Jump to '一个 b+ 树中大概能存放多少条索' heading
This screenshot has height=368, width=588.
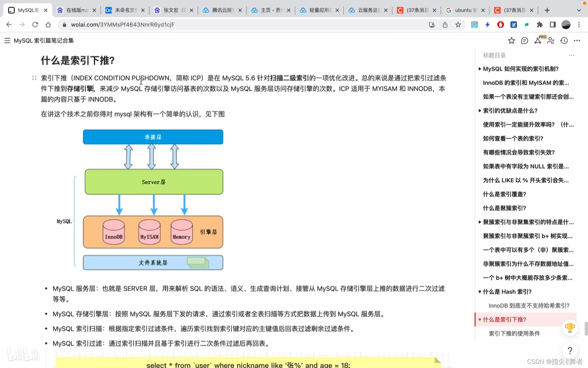(528, 278)
